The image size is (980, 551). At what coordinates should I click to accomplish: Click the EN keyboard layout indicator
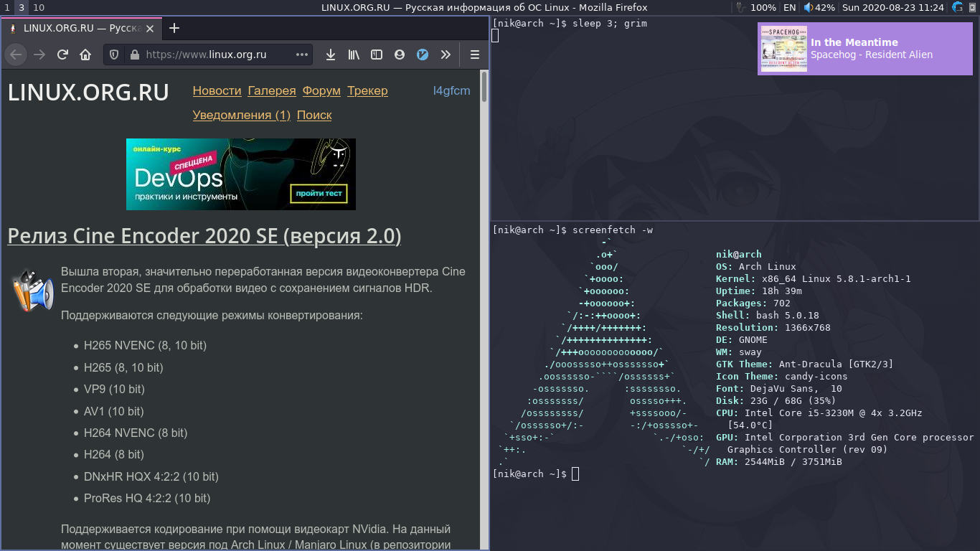tap(789, 7)
